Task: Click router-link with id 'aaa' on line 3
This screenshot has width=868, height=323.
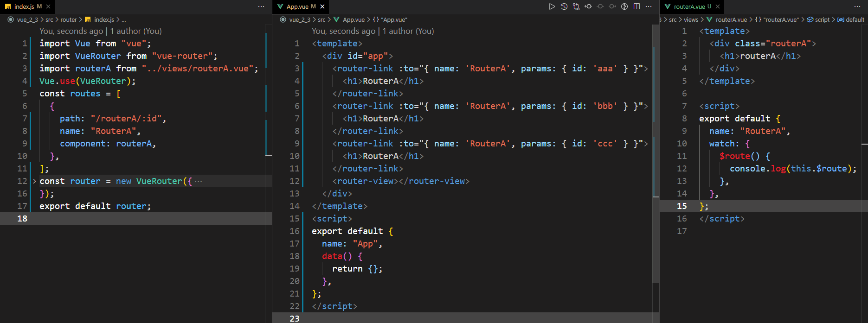Action: (x=490, y=69)
